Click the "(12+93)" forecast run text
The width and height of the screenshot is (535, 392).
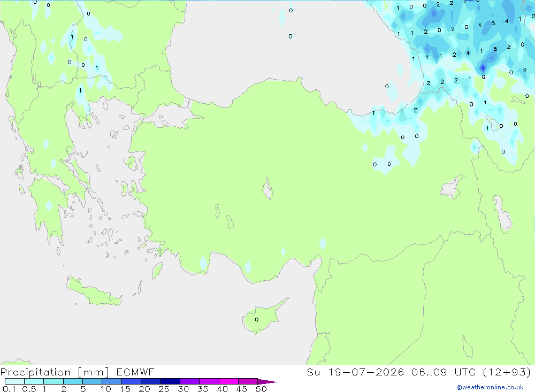[x=507, y=372]
